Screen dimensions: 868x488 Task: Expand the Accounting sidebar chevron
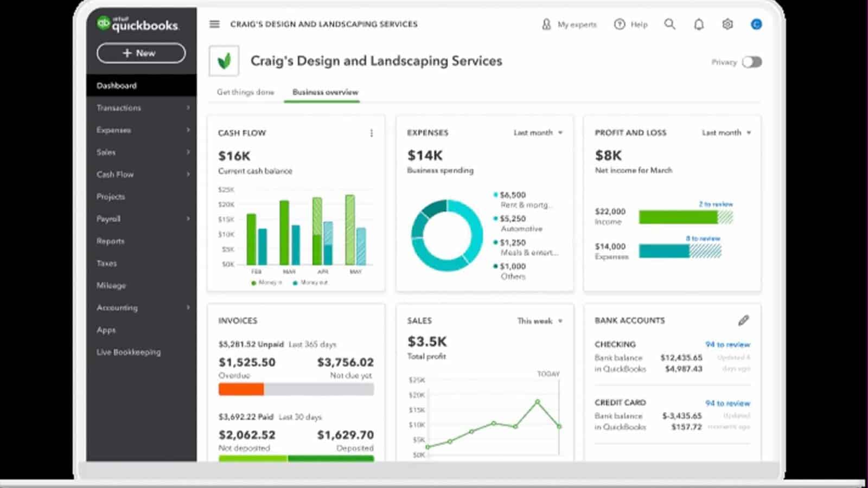click(188, 307)
